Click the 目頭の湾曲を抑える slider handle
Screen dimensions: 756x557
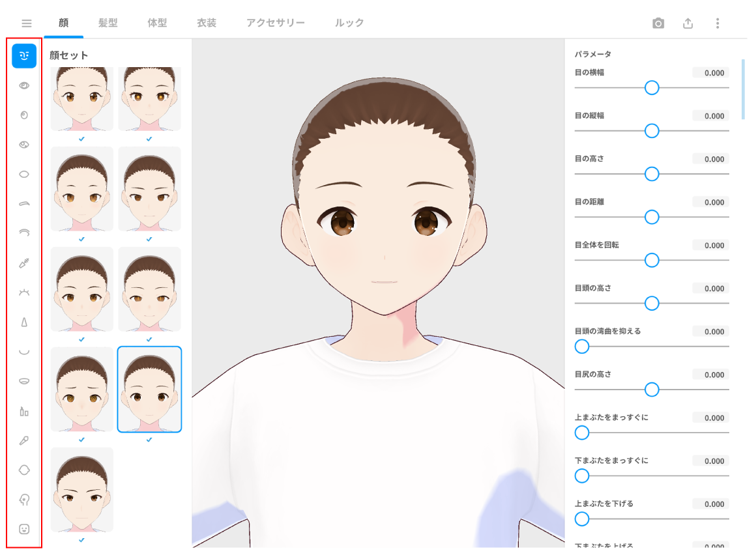pos(582,347)
